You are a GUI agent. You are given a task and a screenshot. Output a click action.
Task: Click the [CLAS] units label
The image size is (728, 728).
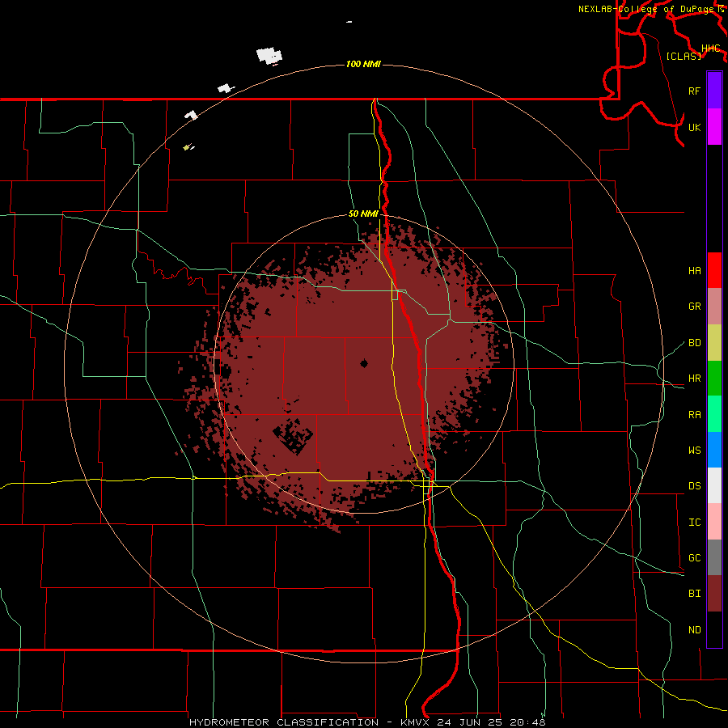(x=684, y=56)
